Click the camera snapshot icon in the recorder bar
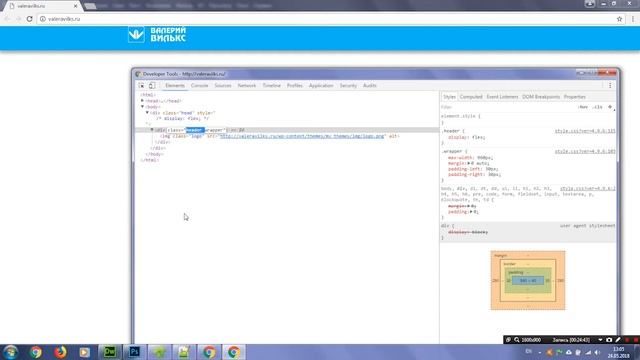This screenshot has width=640, height=360. pos(609,340)
